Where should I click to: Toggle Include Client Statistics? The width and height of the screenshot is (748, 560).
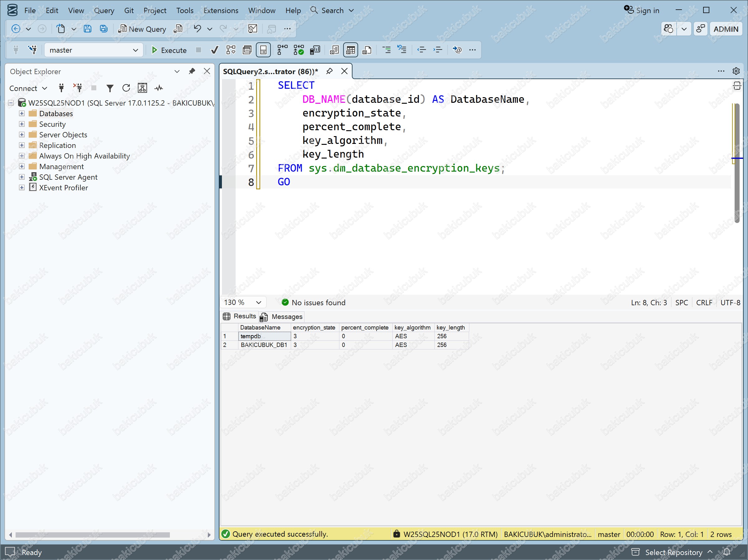314,50
